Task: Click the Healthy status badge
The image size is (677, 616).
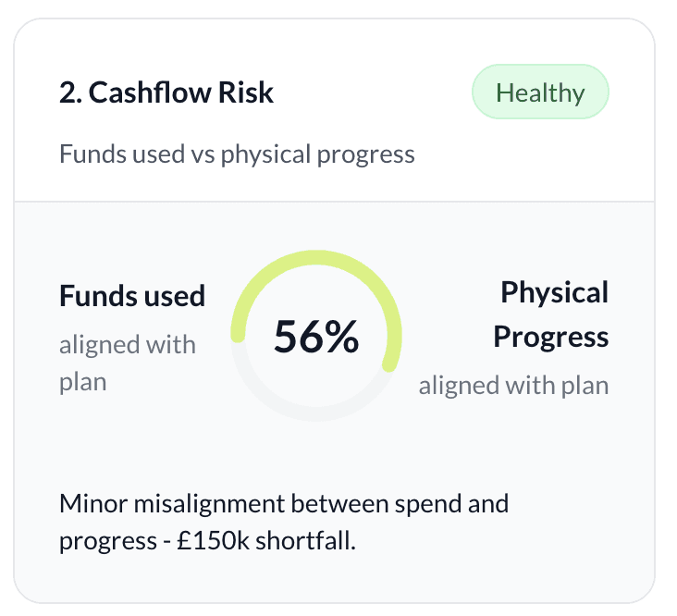Action: coord(540,92)
